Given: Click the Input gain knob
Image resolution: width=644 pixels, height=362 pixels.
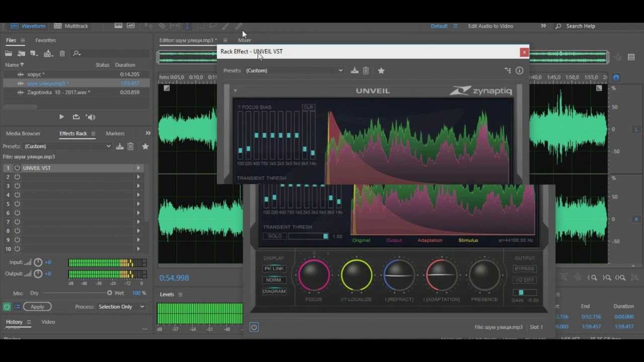Looking at the screenshot, I should (38, 262).
